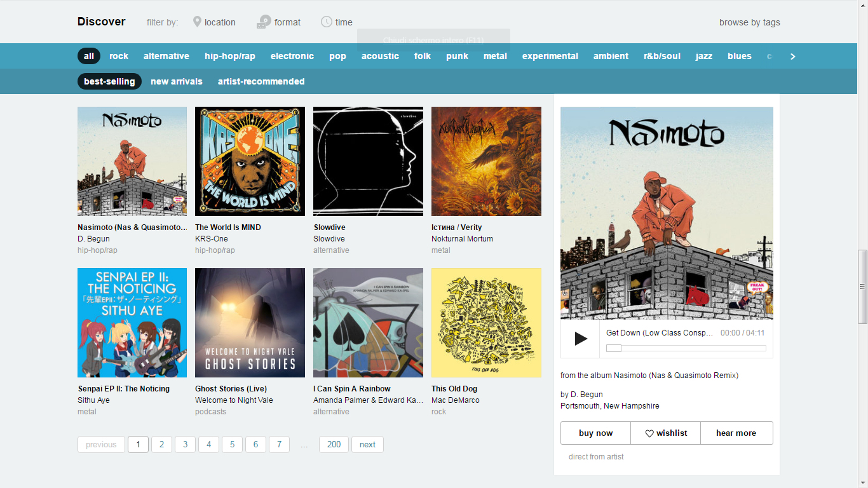Click the current page 1 button
The image size is (868, 488).
coord(138,444)
